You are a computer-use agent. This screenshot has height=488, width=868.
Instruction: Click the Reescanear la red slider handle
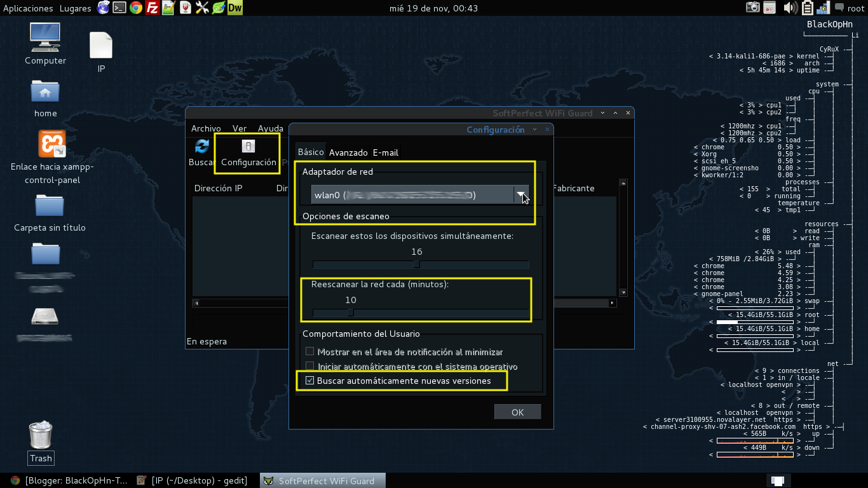350,313
